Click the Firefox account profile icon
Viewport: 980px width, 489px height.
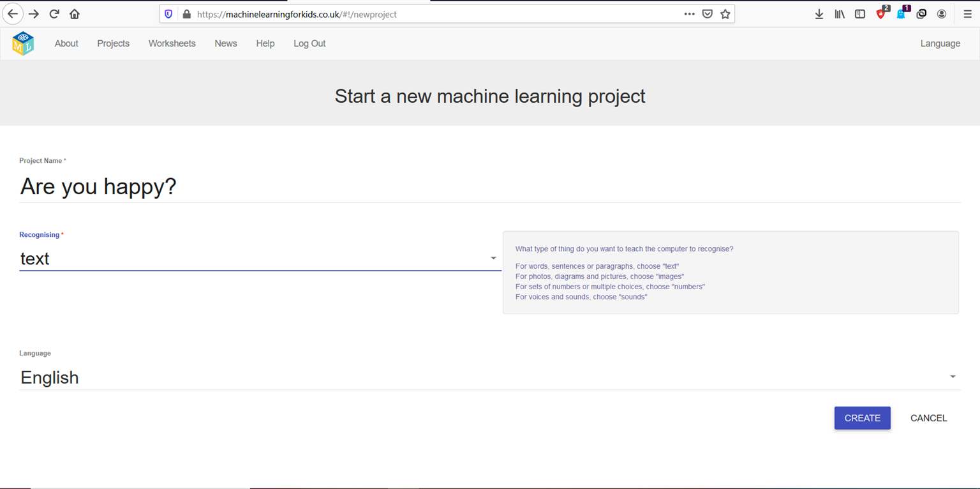pos(941,13)
